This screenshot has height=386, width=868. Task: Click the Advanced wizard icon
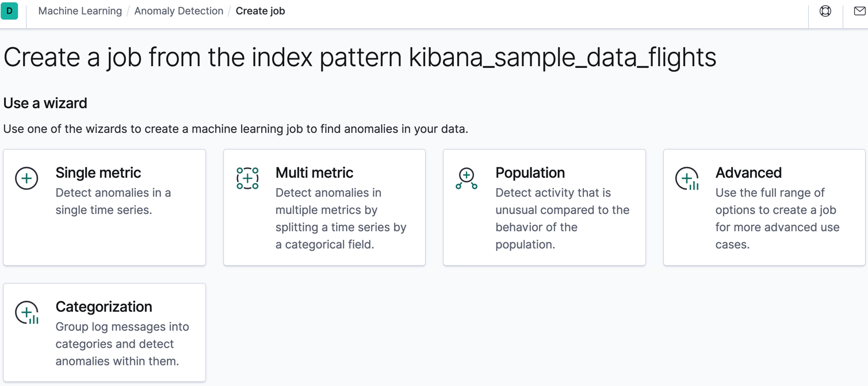[x=687, y=178]
